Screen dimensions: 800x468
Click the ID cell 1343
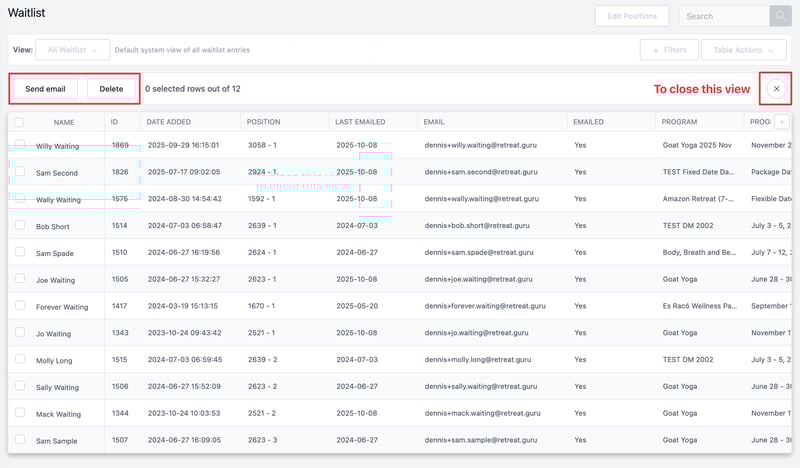(x=120, y=333)
